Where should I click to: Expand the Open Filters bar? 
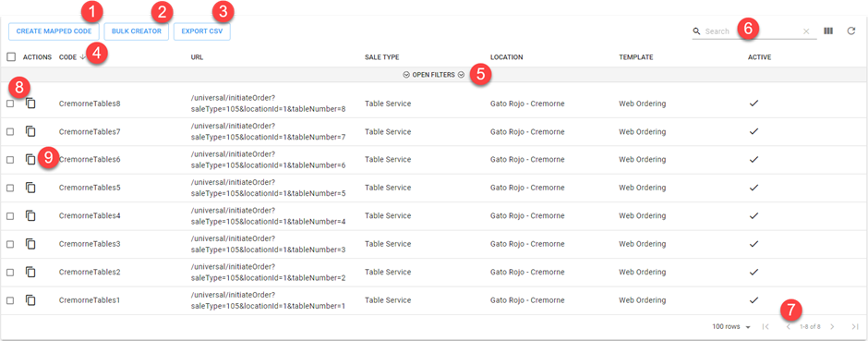click(x=433, y=75)
